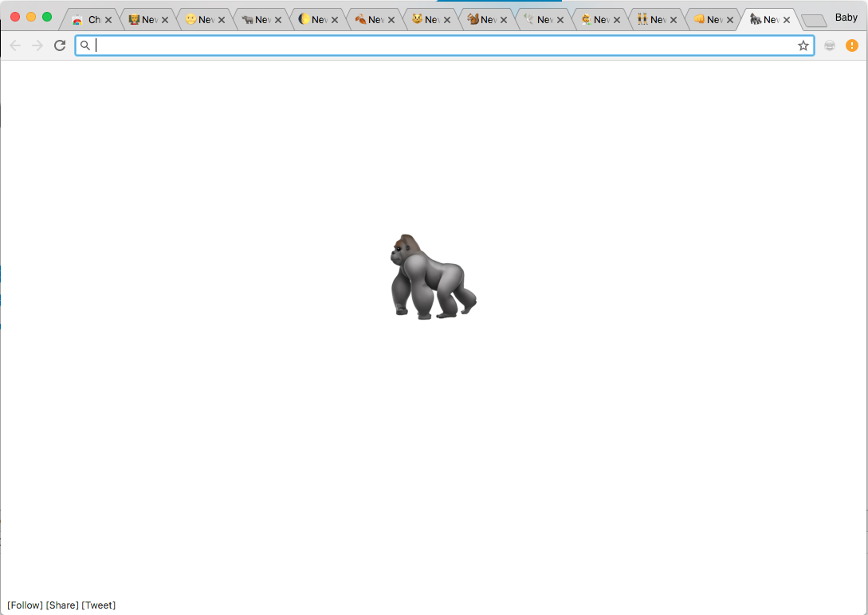Click the gorilla favicon on the active tab
This screenshot has width=868, height=615.
coord(755,18)
